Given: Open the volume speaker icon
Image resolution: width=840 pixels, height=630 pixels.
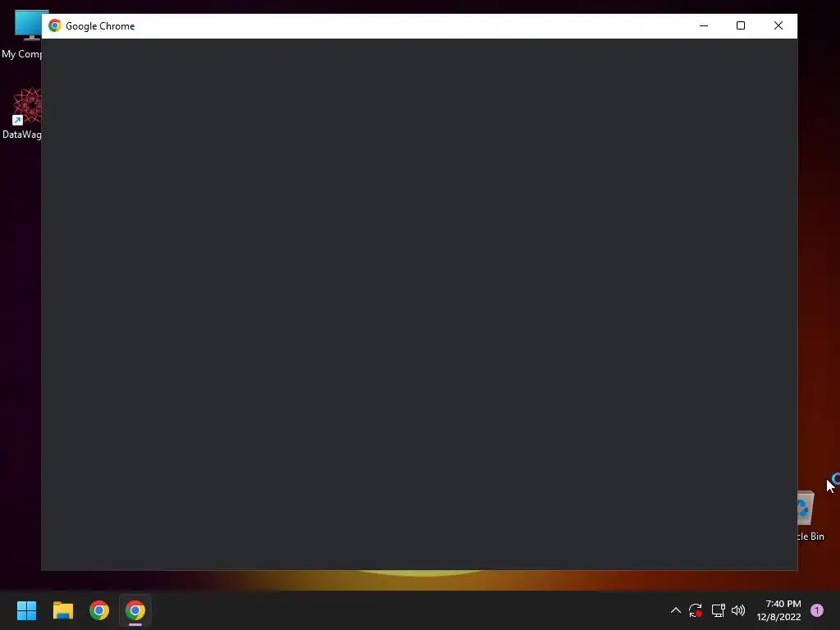Looking at the screenshot, I should click(738, 610).
